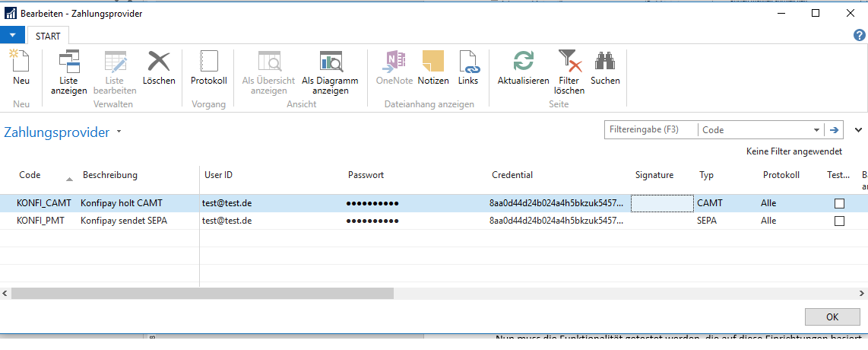Click scrollbar left arrow
868x350 pixels.
point(5,293)
